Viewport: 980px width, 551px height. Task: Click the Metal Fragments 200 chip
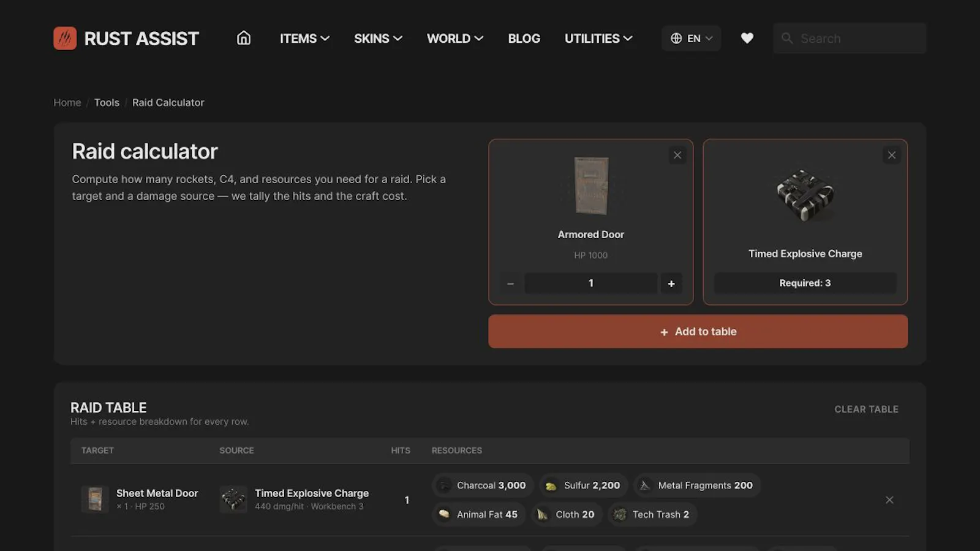[x=697, y=485]
